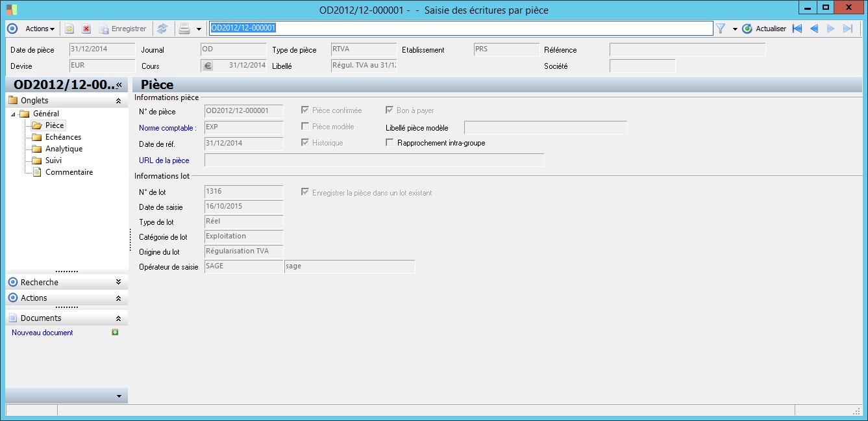Click the blue circle icon in the toolbar
The height and width of the screenshot is (421, 868).
(x=12, y=29)
